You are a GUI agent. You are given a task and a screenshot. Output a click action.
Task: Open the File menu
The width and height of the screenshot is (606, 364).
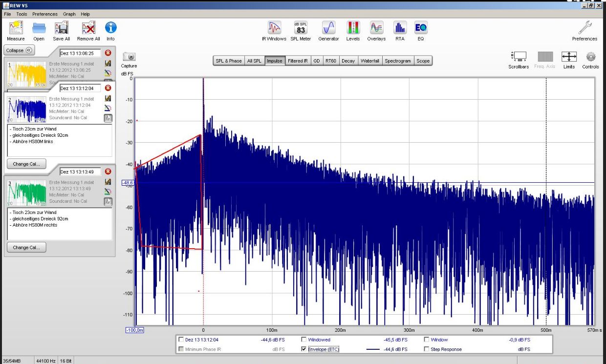7,14
